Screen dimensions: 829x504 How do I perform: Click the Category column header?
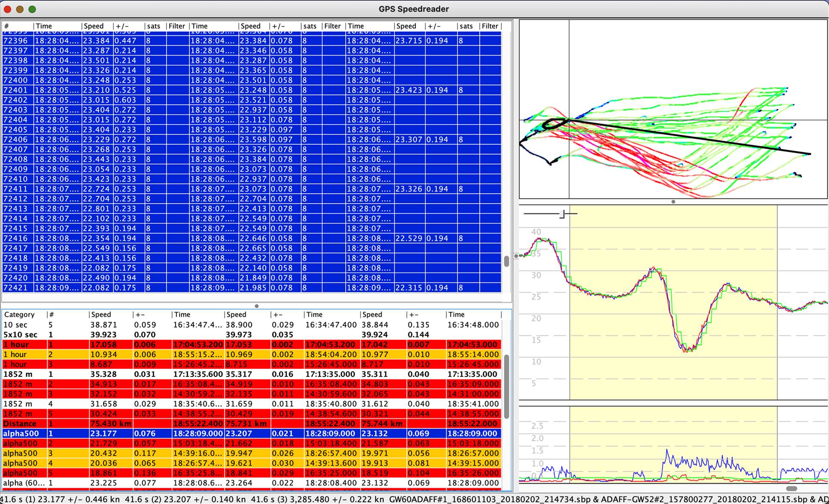[x=19, y=314]
